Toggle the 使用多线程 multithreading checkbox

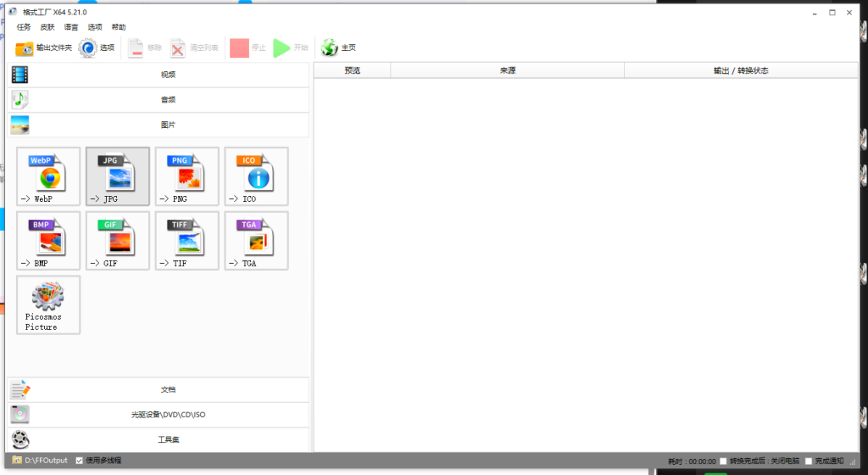tap(80, 461)
